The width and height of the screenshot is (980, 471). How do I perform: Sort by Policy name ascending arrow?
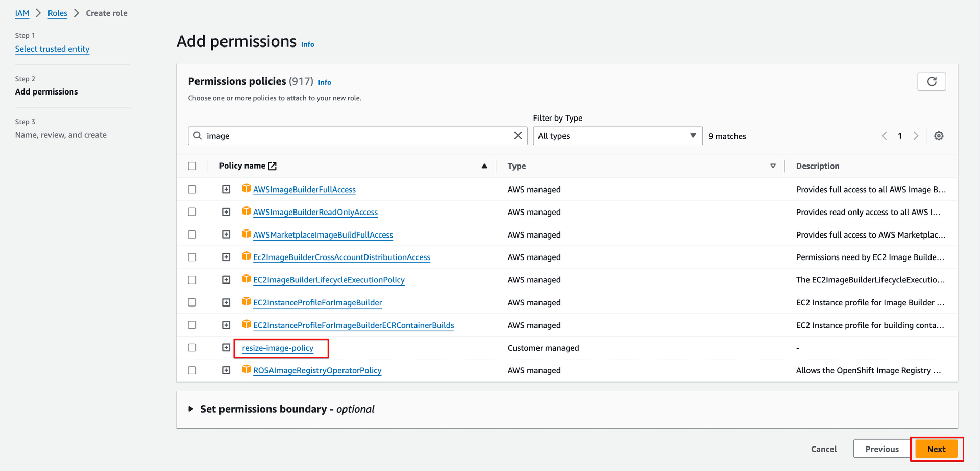click(x=484, y=166)
